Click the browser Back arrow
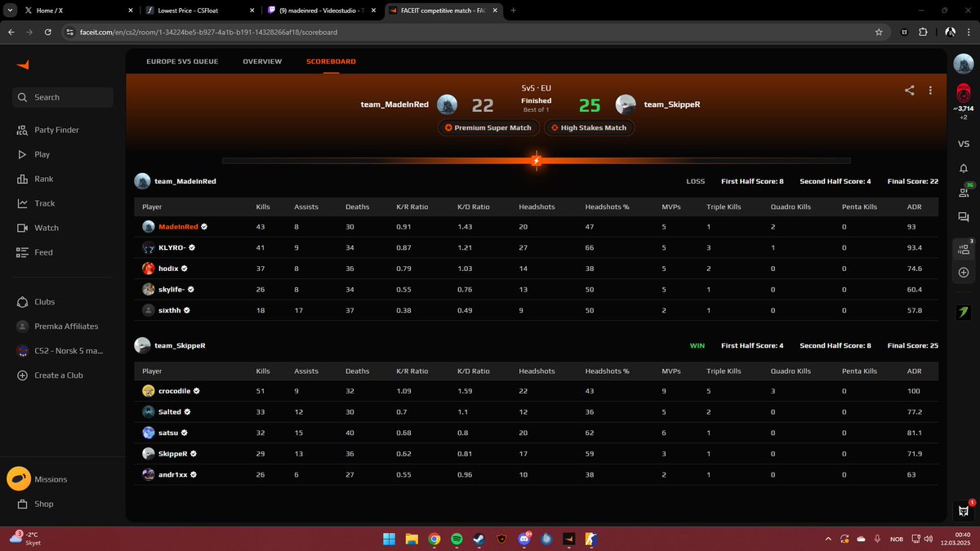980x551 pixels. tap(11, 32)
